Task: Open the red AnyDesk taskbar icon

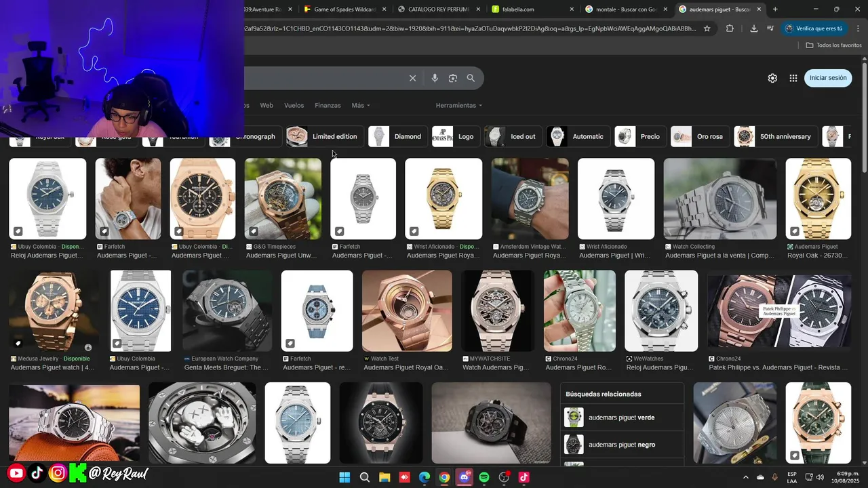Action: (405, 477)
